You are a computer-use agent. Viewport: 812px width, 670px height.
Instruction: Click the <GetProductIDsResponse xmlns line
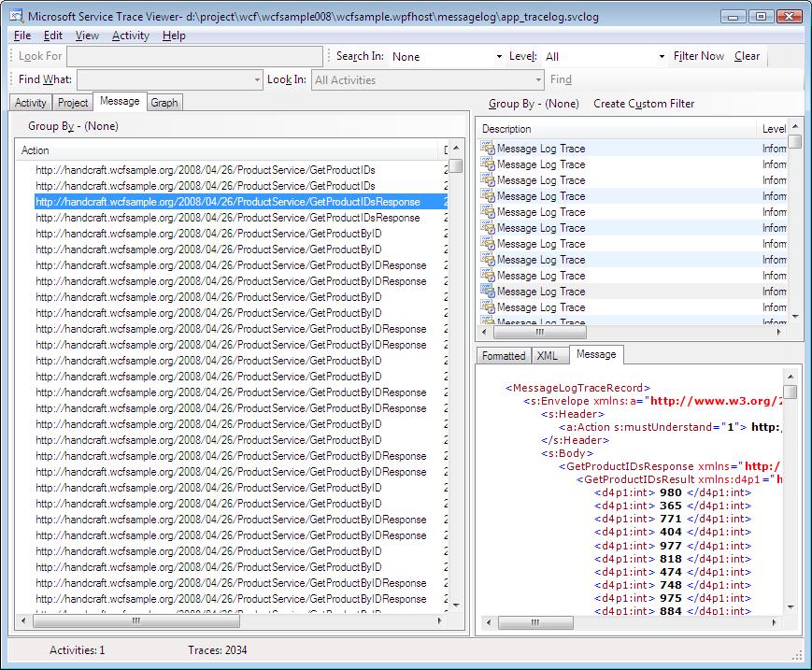click(670, 466)
